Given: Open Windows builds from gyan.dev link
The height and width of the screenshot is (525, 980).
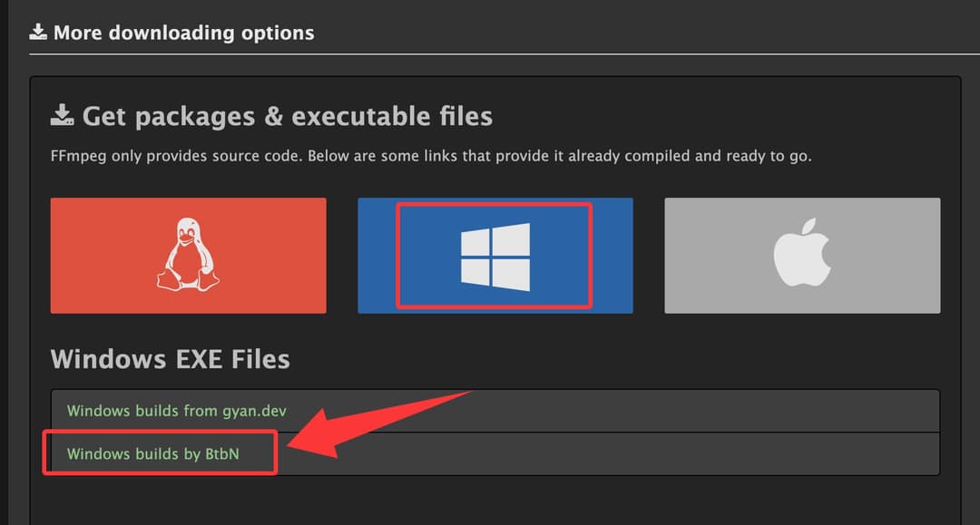Looking at the screenshot, I should 177,411.
